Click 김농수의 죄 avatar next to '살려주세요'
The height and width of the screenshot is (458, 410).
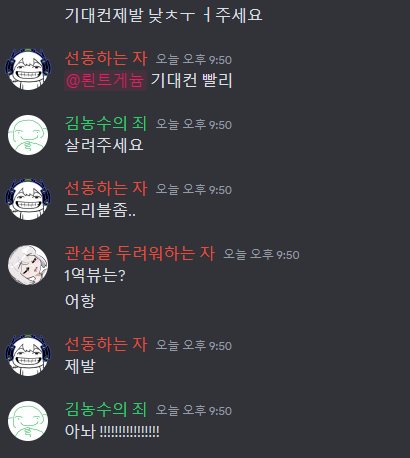pos(28,135)
